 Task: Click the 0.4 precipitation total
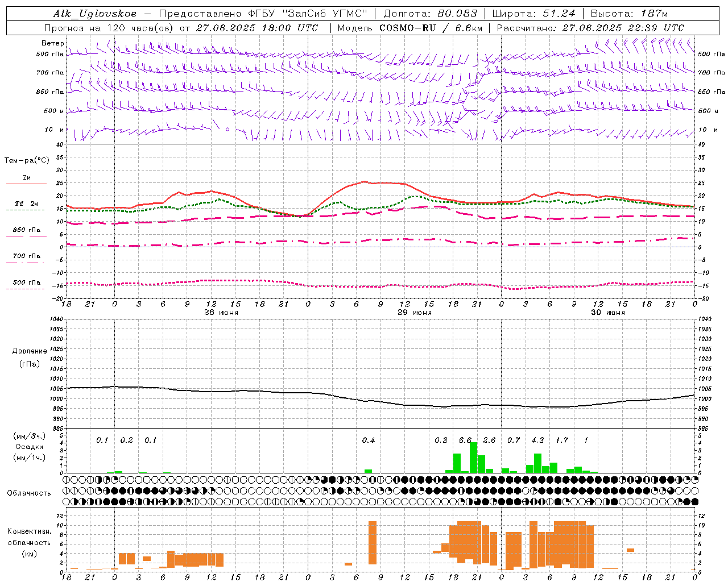tap(369, 440)
